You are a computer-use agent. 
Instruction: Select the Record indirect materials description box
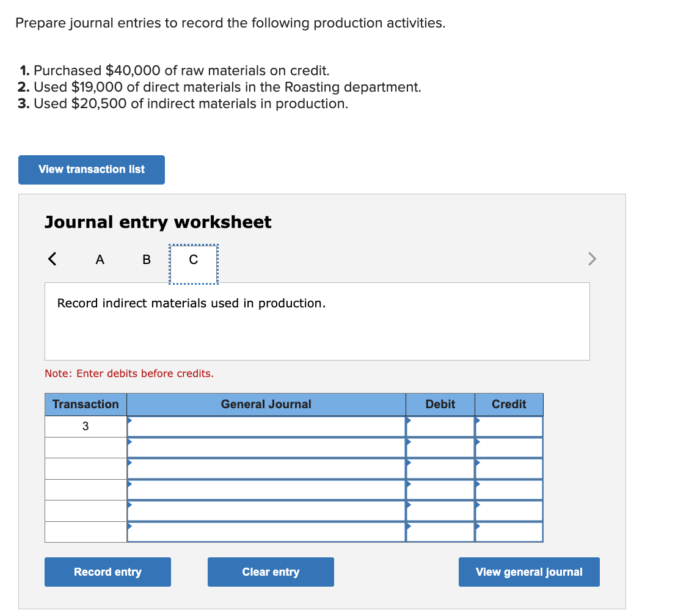(x=317, y=321)
